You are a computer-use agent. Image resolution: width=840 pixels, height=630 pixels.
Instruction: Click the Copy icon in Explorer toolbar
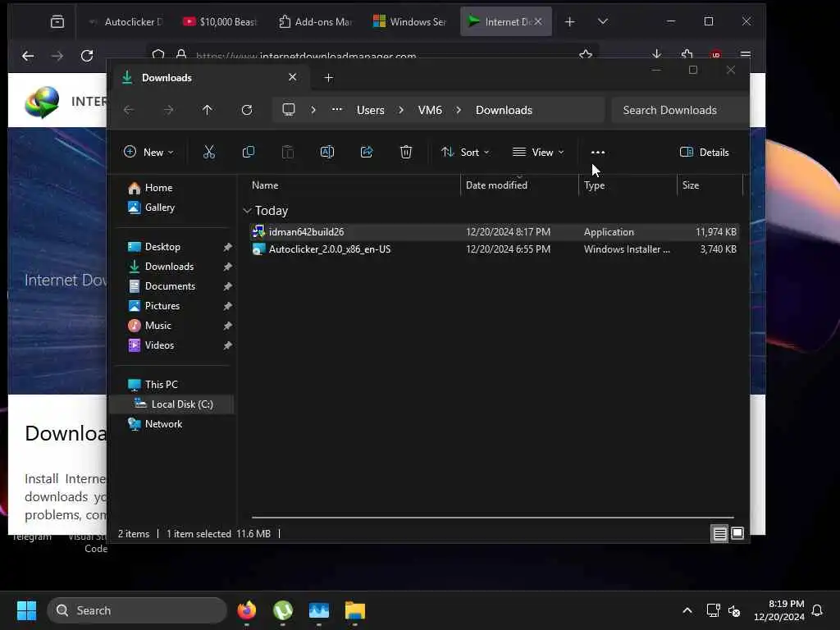click(248, 152)
